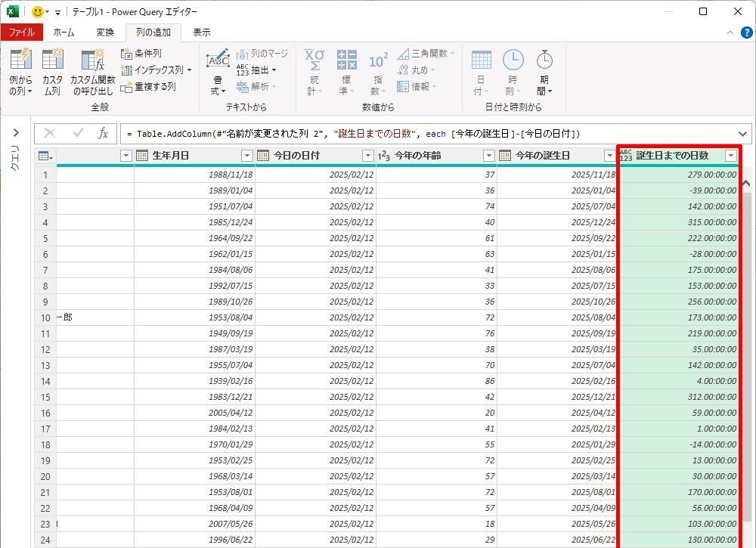Image resolution: width=756 pixels, height=548 pixels.
Task: Open filter dropdown for 今年の誕生日 column
Action: pos(610,156)
